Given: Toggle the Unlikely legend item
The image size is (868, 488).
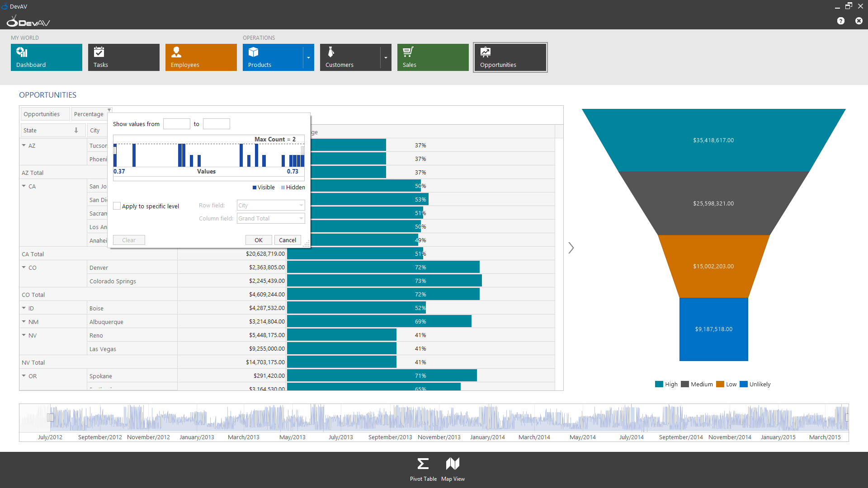Looking at the screenshot, I should pos(755,385).
